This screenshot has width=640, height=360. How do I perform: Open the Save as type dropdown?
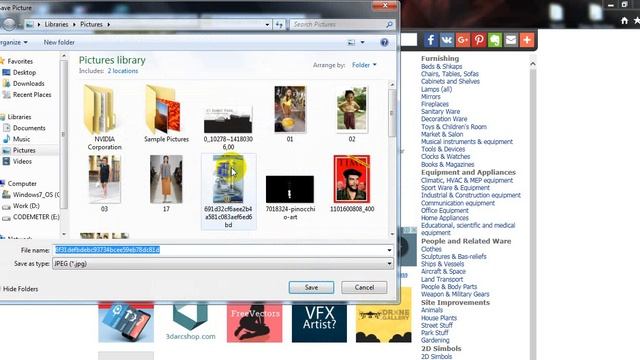(x=222, y=264)
